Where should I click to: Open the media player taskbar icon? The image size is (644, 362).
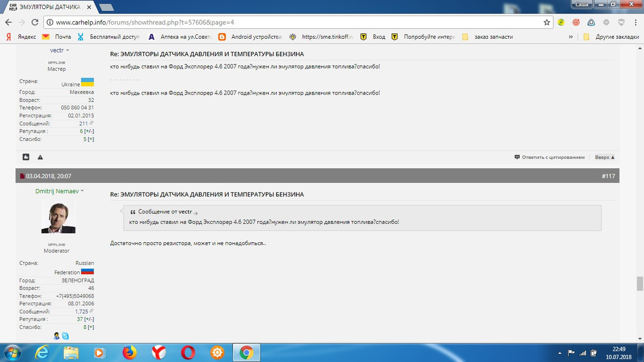click(x=100, y=353)
